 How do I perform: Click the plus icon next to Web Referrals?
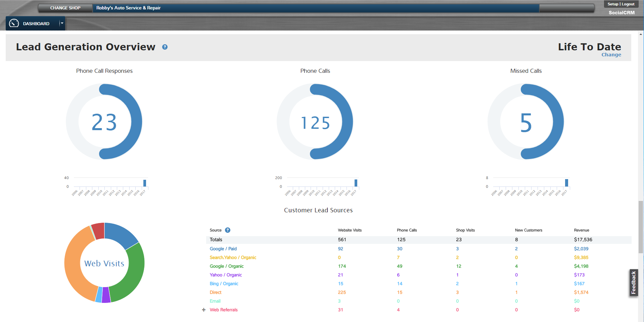coord(203,310)
